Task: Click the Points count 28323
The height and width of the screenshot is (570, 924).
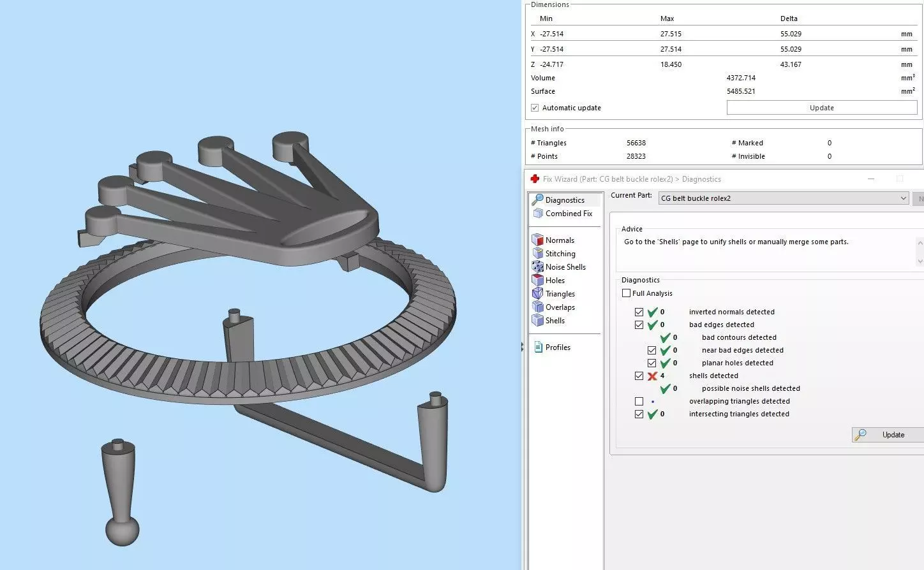Action: (x=636, y=156)
